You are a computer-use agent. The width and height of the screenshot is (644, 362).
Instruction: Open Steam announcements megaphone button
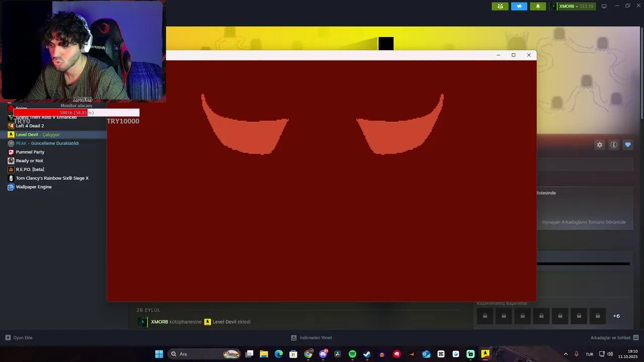point(519,6)
